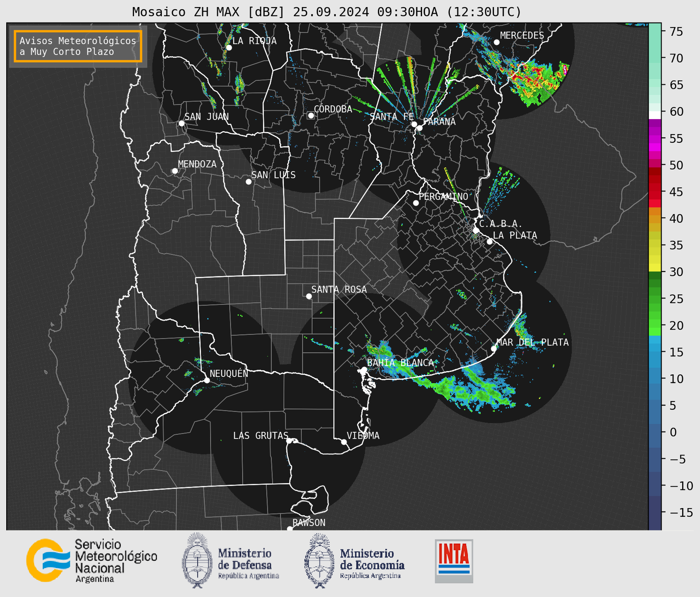This screenshot has height=597, width=700.
Task: Click the RAWSON city marker dot
Action: pos(290,529)
